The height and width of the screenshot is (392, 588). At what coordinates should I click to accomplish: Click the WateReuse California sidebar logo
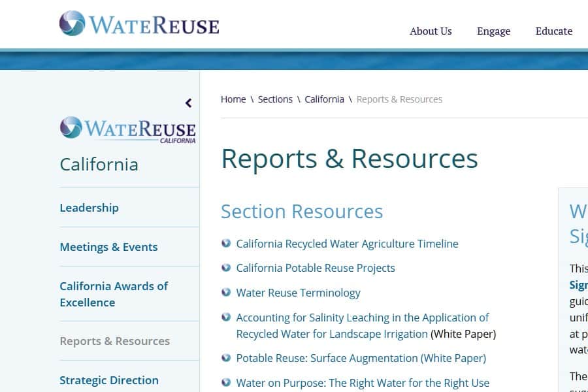127,129
